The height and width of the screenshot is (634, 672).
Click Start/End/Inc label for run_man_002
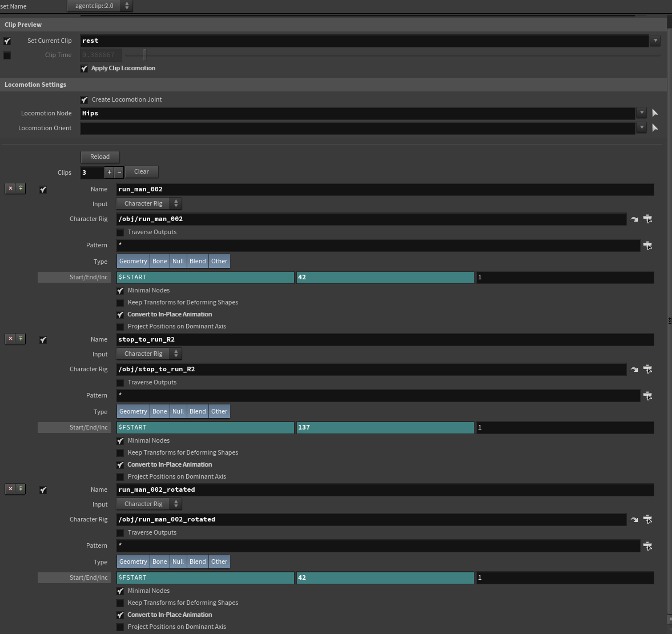tap(74, 278)
